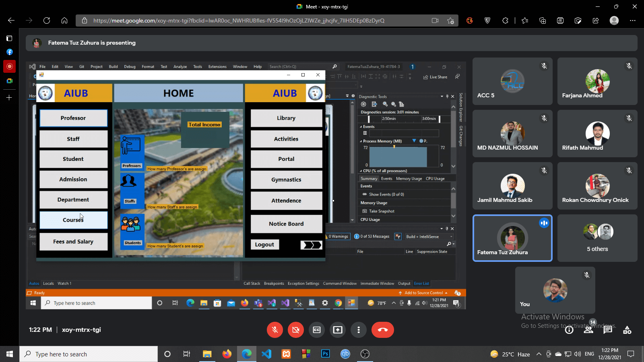Toggle captions on in Meet
The width and height of the screenshot is (644, 362).
pyautogui.click(x=317, y=330)
